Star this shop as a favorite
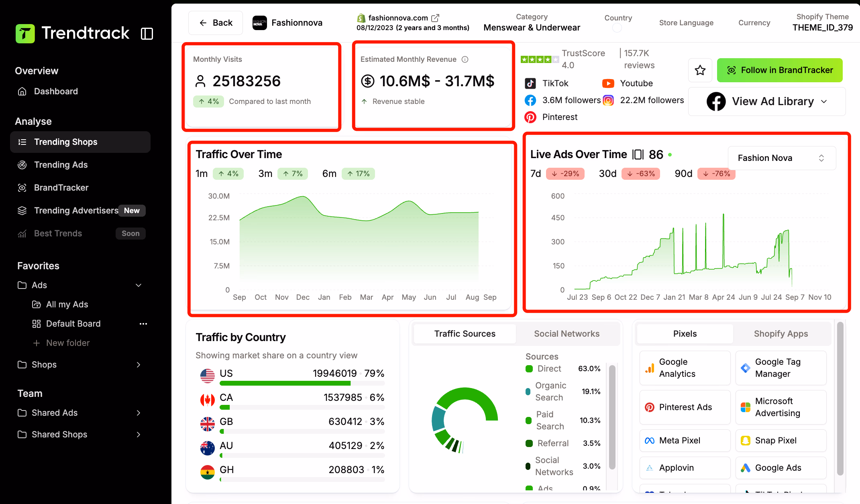 click(700, 70)
